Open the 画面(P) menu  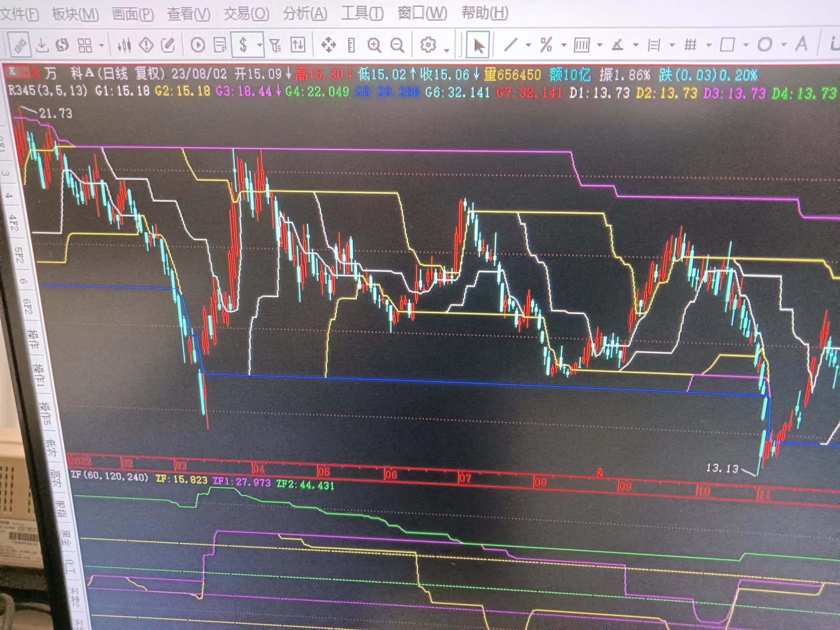tap(132, 14)
